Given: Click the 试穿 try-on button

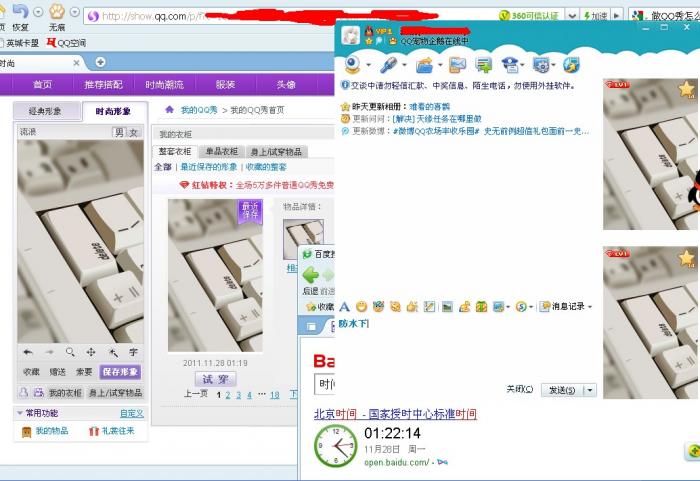Looking at the screenshot, I should click(x=216, y=379).
